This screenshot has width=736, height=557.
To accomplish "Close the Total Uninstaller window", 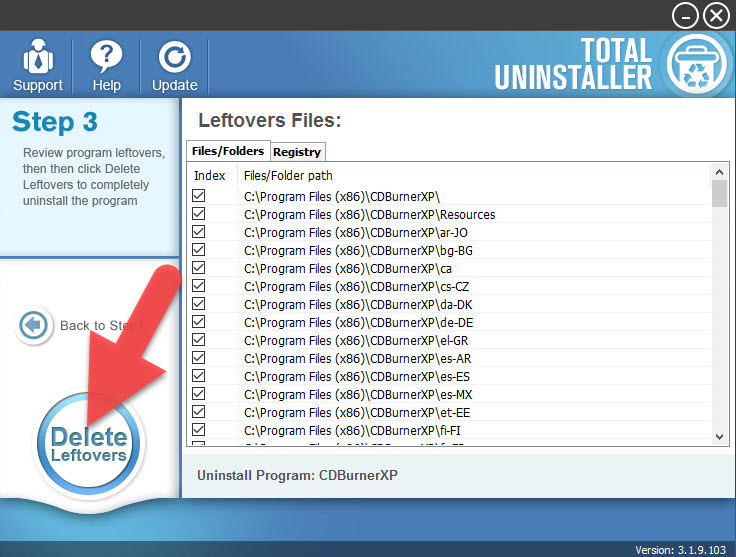I will [716, 16].
